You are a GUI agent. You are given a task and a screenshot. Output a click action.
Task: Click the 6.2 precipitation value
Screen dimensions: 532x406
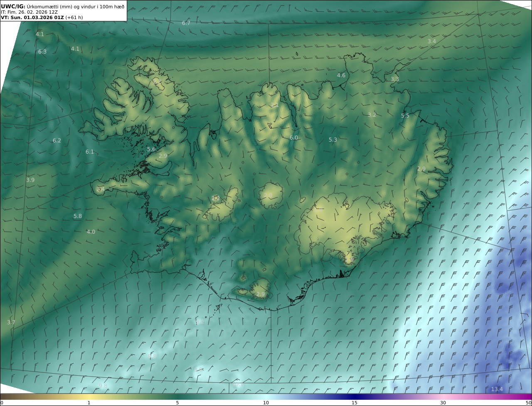click(x=57, y=141)
